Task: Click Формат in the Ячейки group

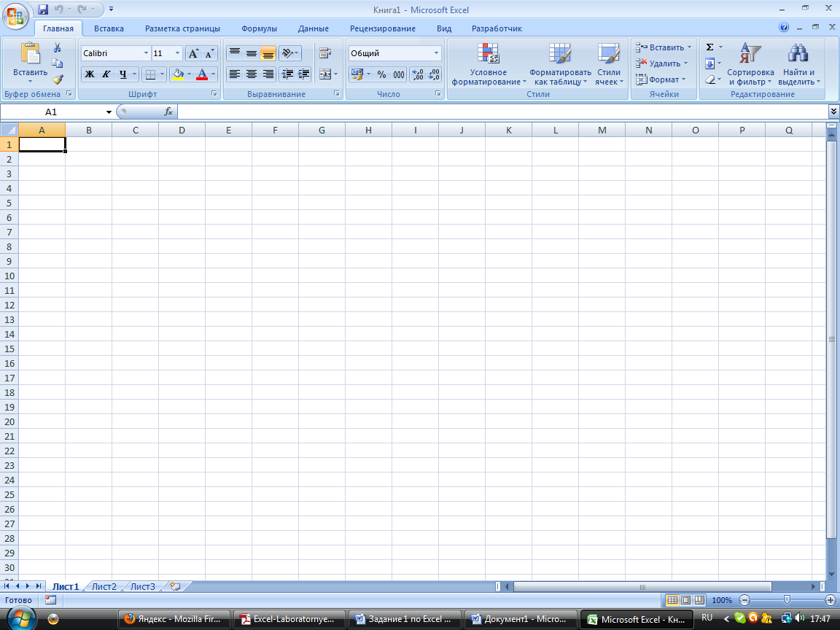Action: (x=660, y=79)
